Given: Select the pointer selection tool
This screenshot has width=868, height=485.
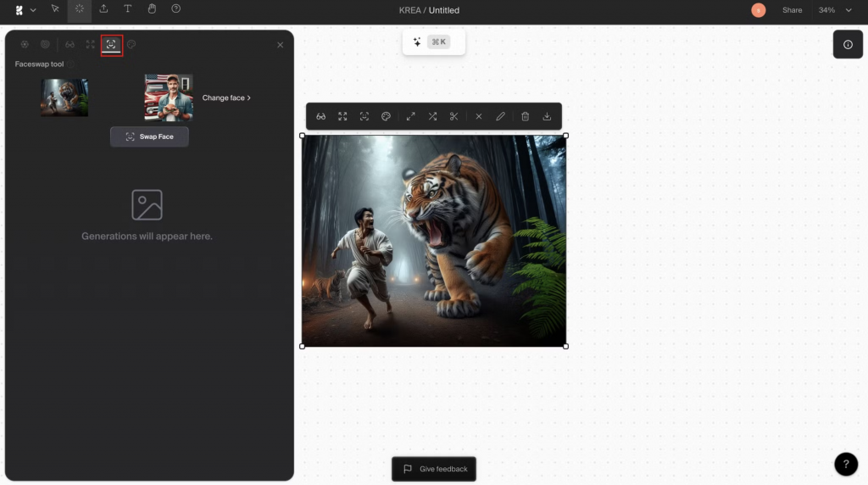Looking at the screenshot, I should tap(55, 8).
